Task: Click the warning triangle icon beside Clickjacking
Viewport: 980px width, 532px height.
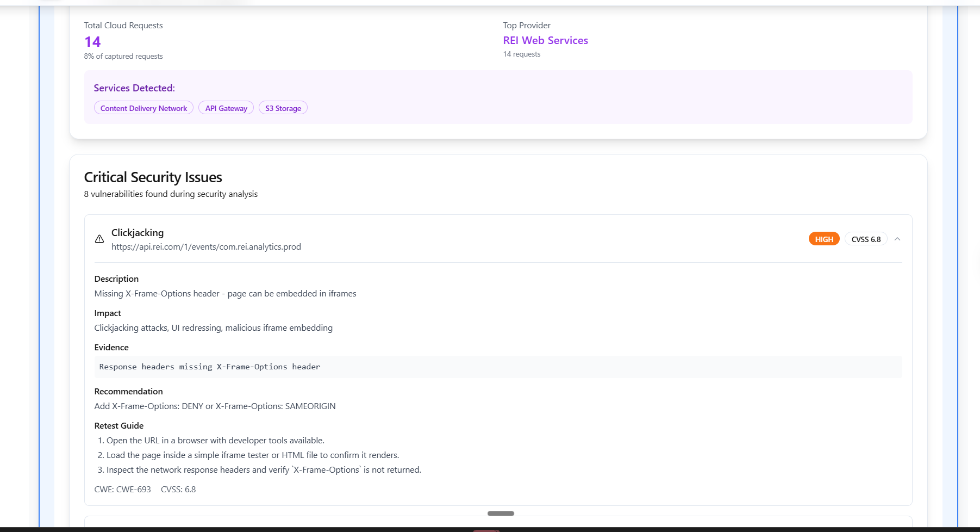Action: pos(99,239)
